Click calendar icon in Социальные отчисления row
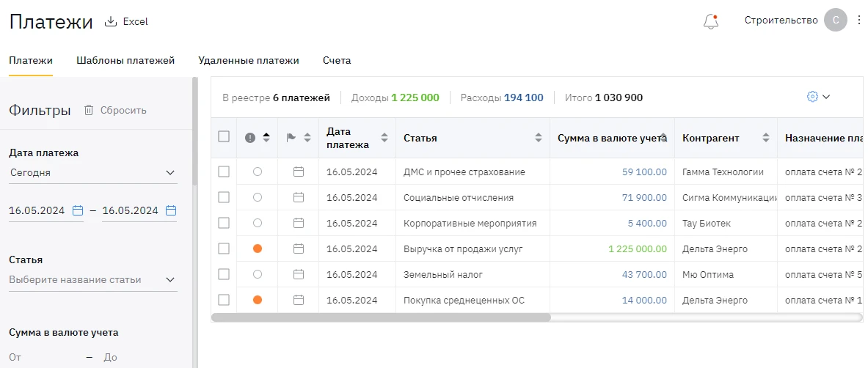868x368 pixels. click(x=299, y=197)
